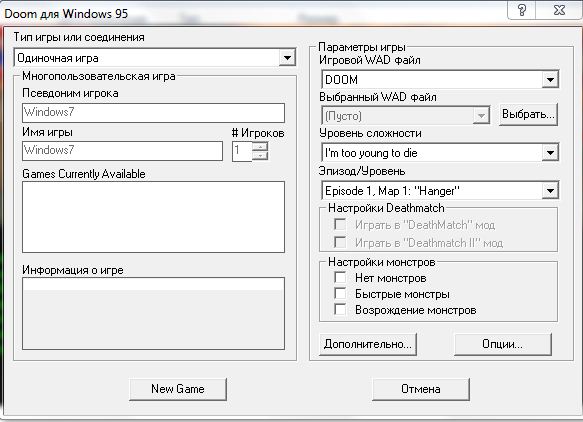The image size is (583, 422).
Task: Click the Псевдоним игрока input field
Action: (153, 113)
